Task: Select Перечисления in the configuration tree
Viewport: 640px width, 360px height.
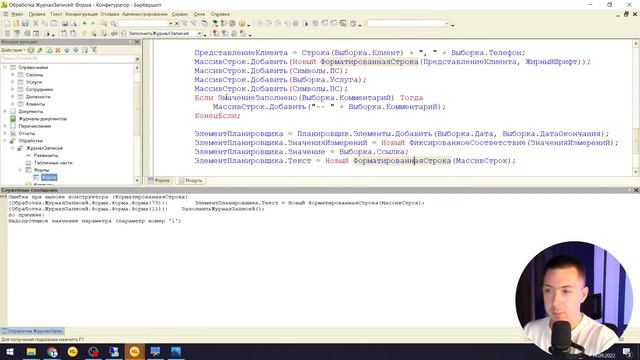Action: [35, 126]
